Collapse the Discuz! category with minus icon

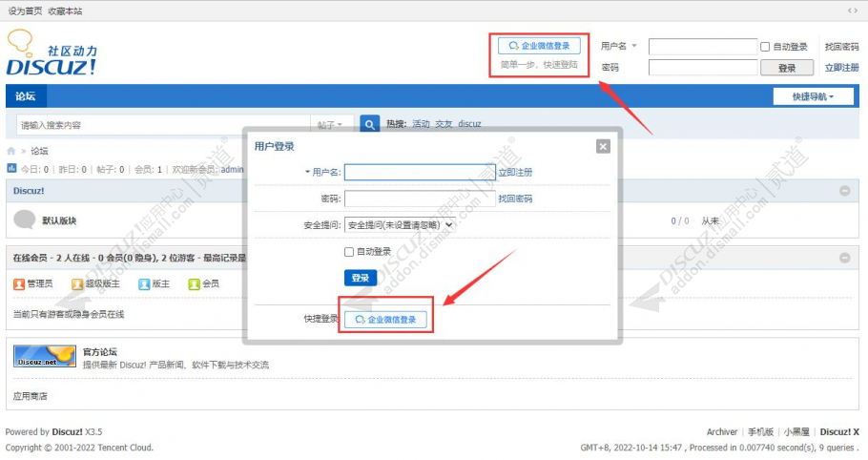pos(845,191)
